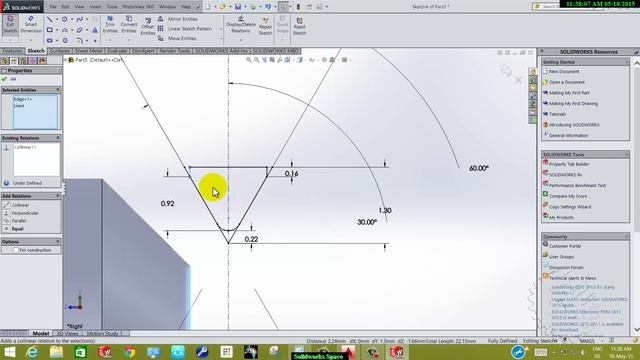
Task: Open the Line tool dropdown arrow
Action: 57,19
